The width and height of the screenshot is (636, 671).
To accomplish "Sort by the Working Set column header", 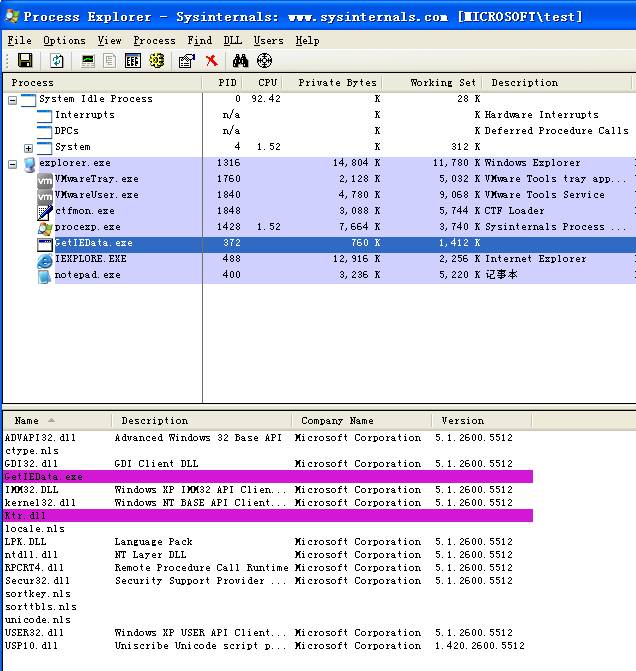I will 432,83.
